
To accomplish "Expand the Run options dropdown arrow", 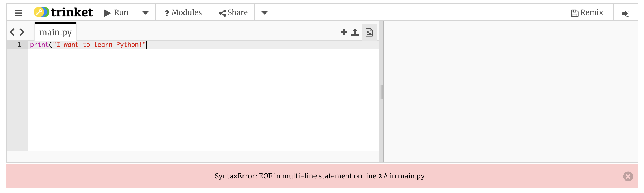I will point(145,12).
